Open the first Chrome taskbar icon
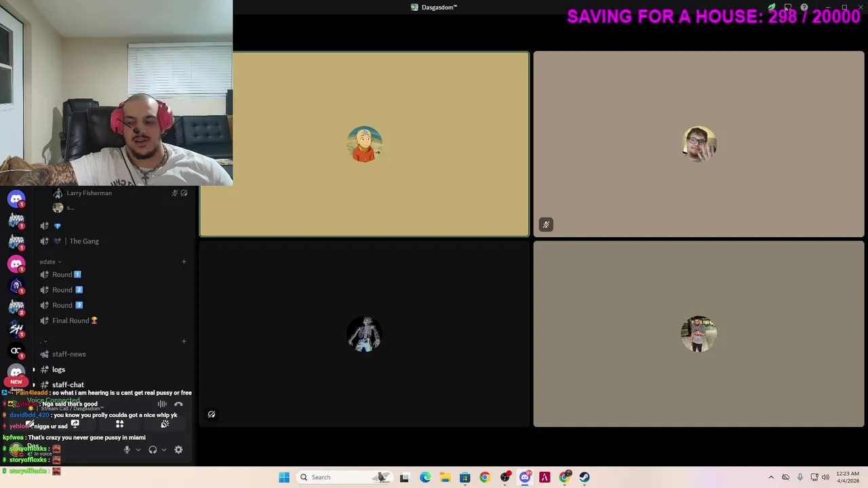Viewport: 868px width, 488px height. point(484,477)
